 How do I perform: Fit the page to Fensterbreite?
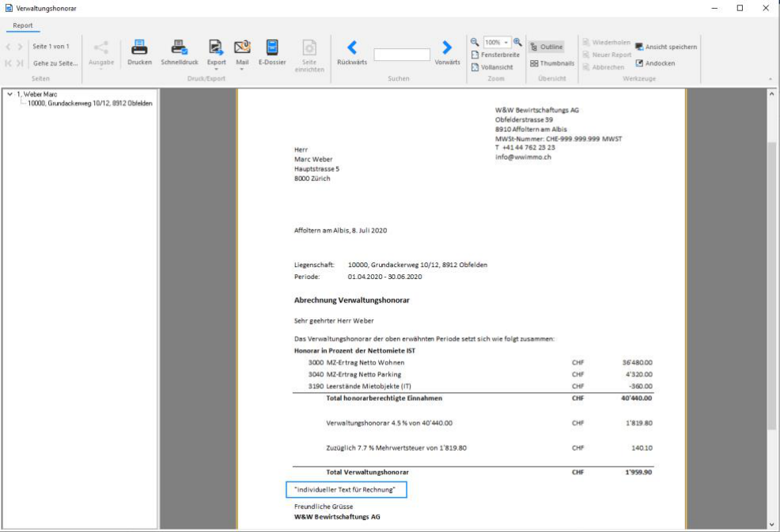(495, 55)
